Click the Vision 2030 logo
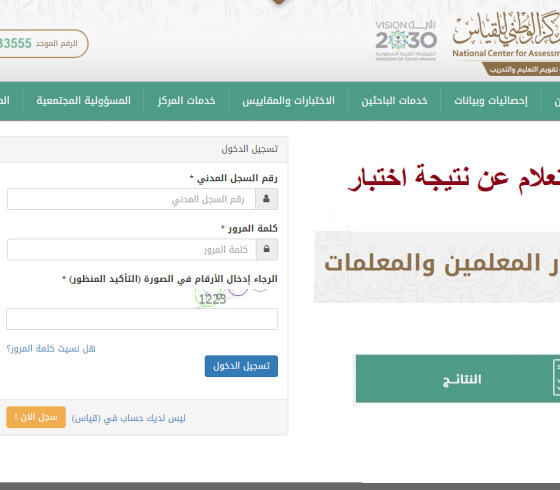Image resolution: width=560 pixels, height=490 pixels. pos(406,41)
